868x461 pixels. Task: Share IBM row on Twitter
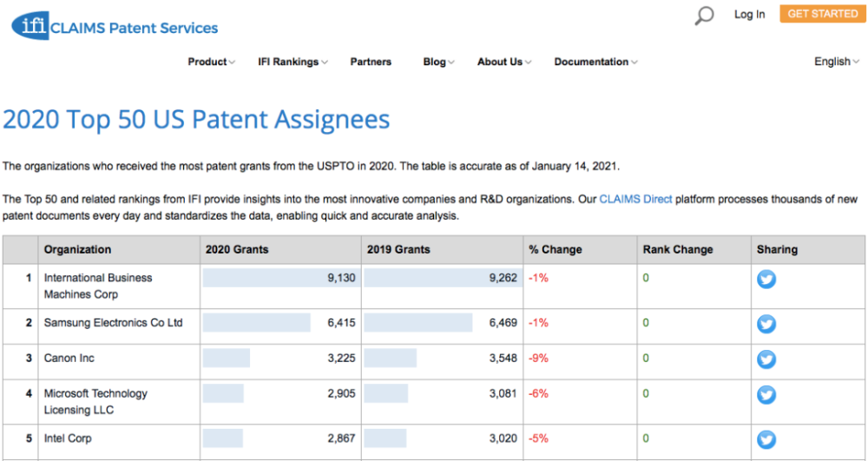coord(766,279)
